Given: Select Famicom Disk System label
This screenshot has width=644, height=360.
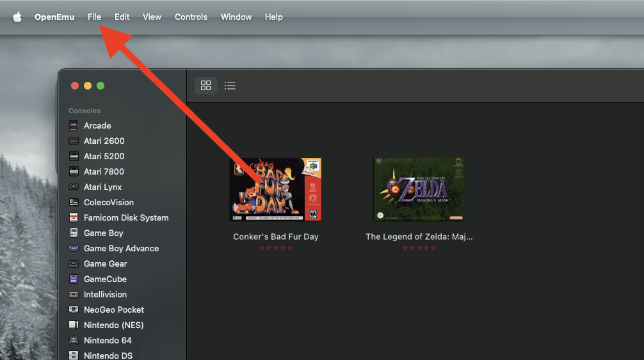Looking at the screenshot, I should click(126, 217).
